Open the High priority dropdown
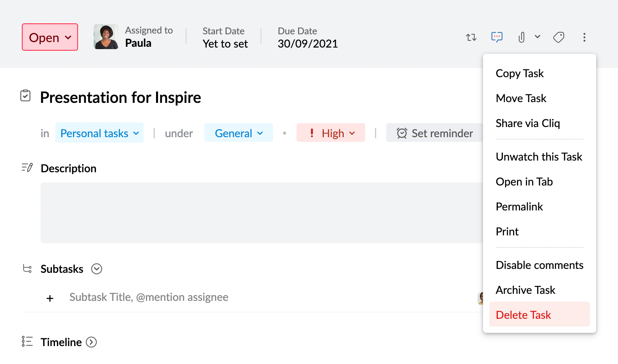 [x=331, y=133]
